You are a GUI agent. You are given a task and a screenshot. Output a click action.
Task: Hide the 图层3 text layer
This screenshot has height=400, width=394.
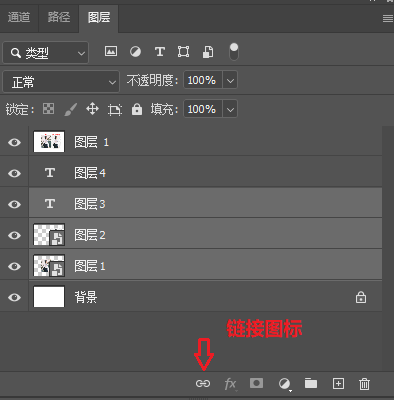click(14, 204)
